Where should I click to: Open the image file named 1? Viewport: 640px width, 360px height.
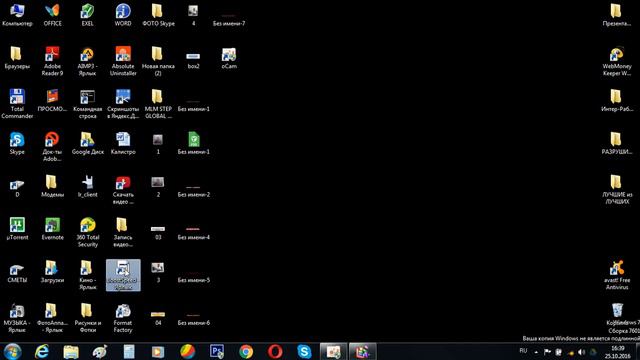pos(158,144)
